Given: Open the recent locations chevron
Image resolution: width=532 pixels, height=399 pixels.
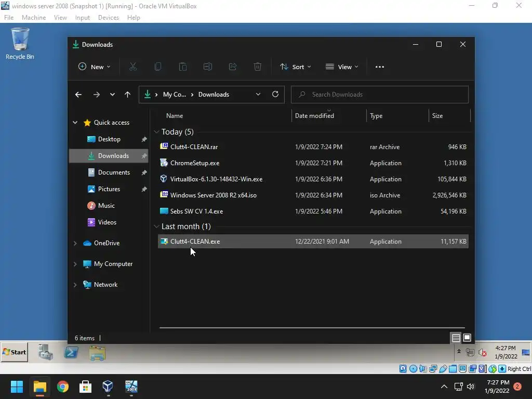Looking at the screenshot, I should (112, 95).
